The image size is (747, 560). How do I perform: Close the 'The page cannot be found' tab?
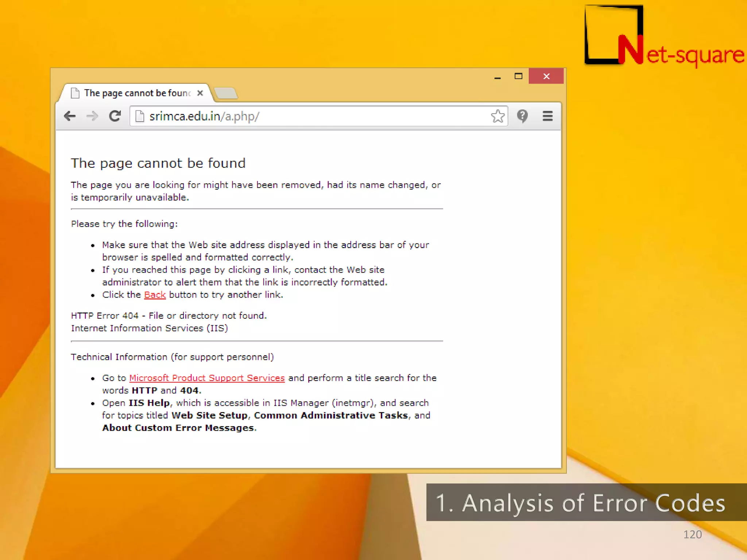click(x=200, y=93)
